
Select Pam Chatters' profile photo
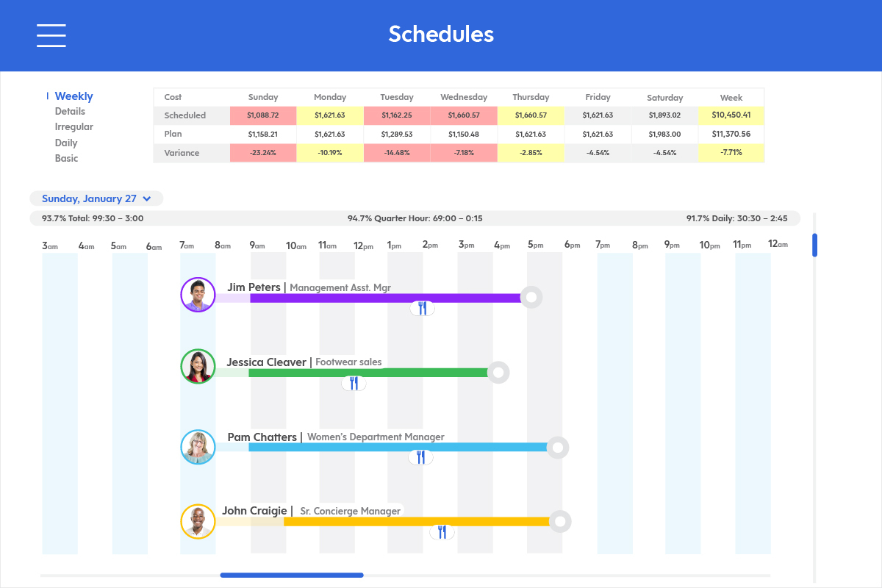(198, 447)
